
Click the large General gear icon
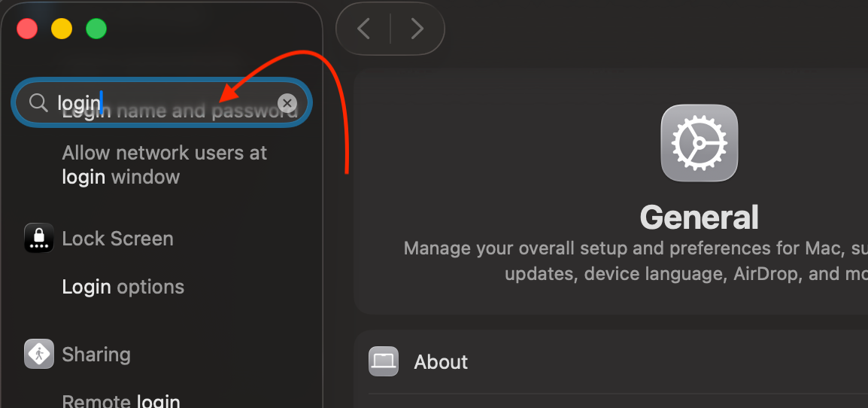[x=700, y=143]
